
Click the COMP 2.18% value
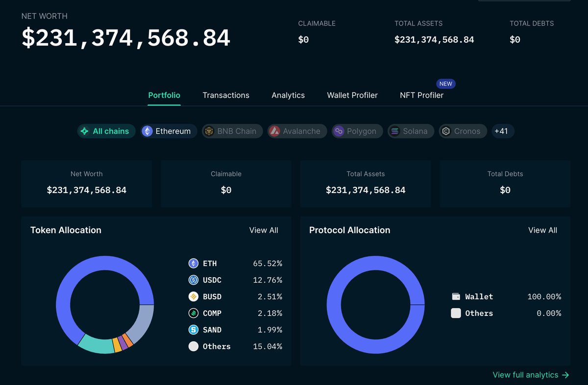(270, 313)
